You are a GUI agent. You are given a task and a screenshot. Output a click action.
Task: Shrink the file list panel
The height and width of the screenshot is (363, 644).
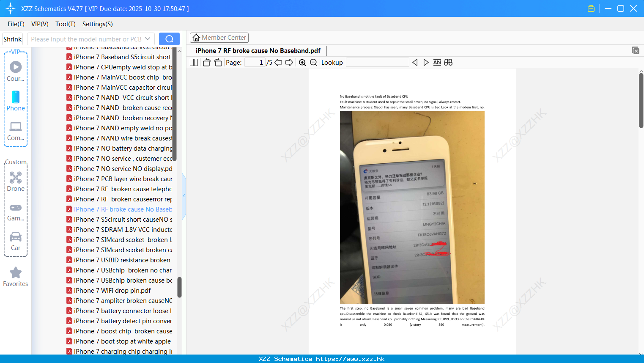[13, 39]
